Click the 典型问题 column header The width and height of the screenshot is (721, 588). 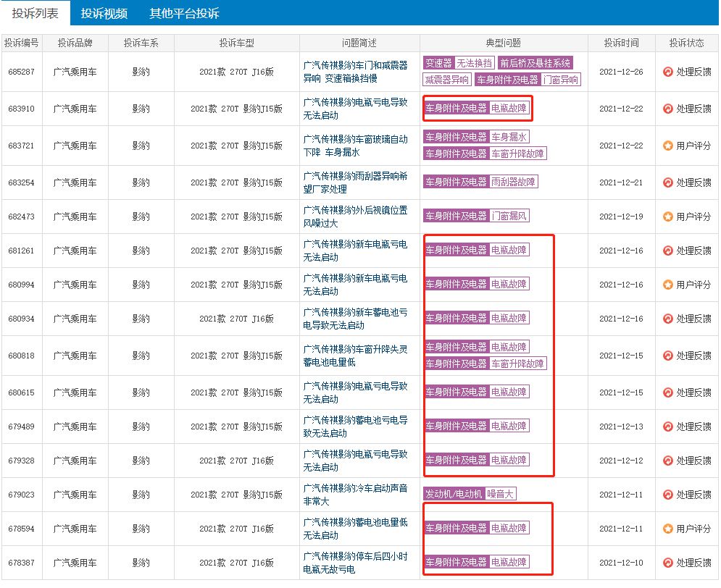coord(504,43)
